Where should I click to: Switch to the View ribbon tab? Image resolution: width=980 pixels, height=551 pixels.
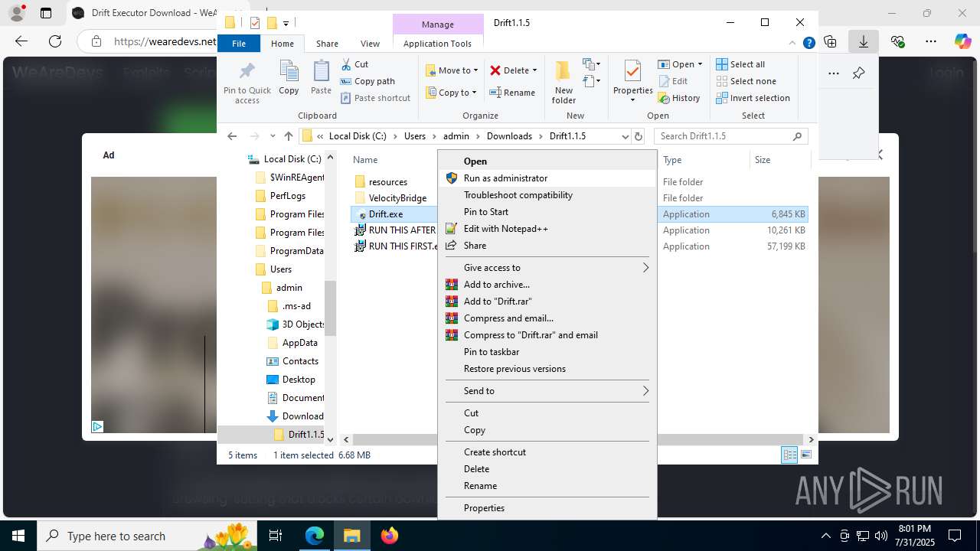pyautogui.click(x=370, y=44)
